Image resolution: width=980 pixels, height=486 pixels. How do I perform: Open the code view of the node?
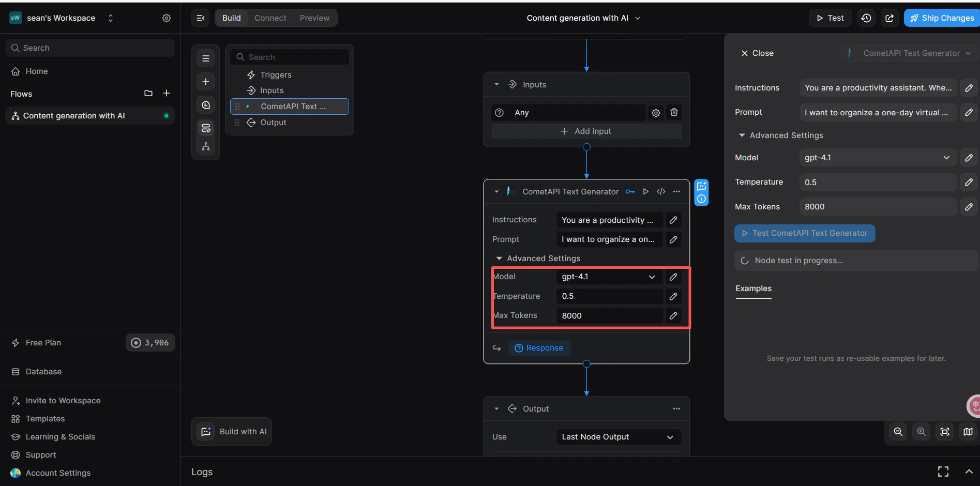point(661,191)
